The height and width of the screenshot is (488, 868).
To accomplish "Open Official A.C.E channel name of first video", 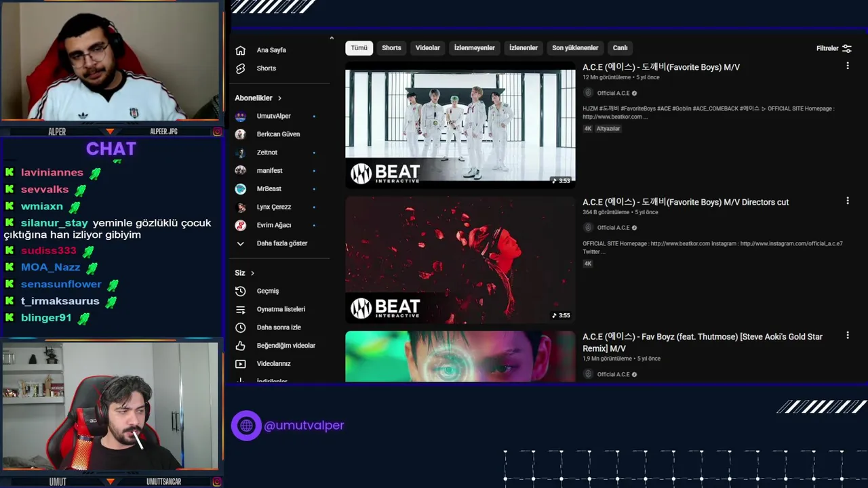I will pyautogui.click(x=613, y=93).
